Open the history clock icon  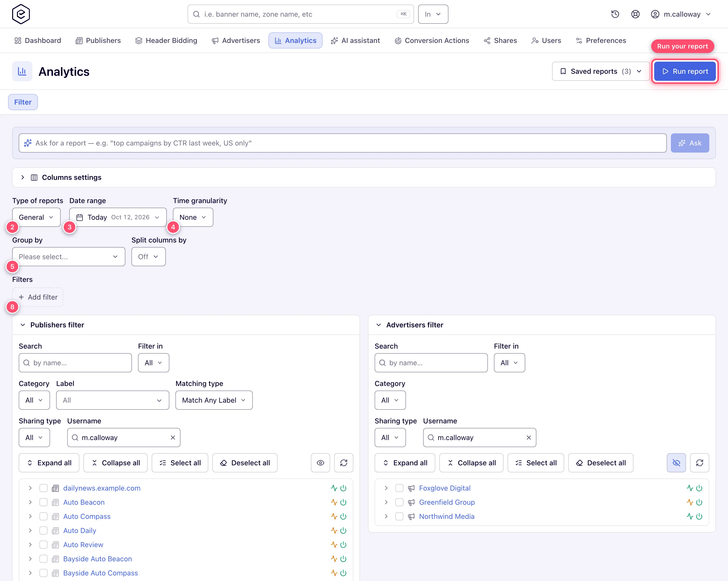click(615, 14)
